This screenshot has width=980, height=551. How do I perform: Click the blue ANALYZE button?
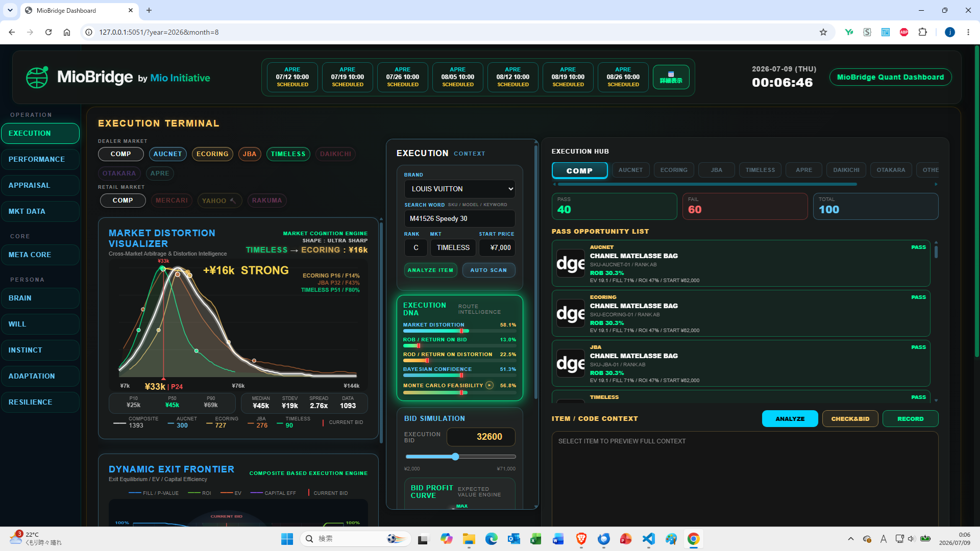pyautogui.click(x=790, y=419)
